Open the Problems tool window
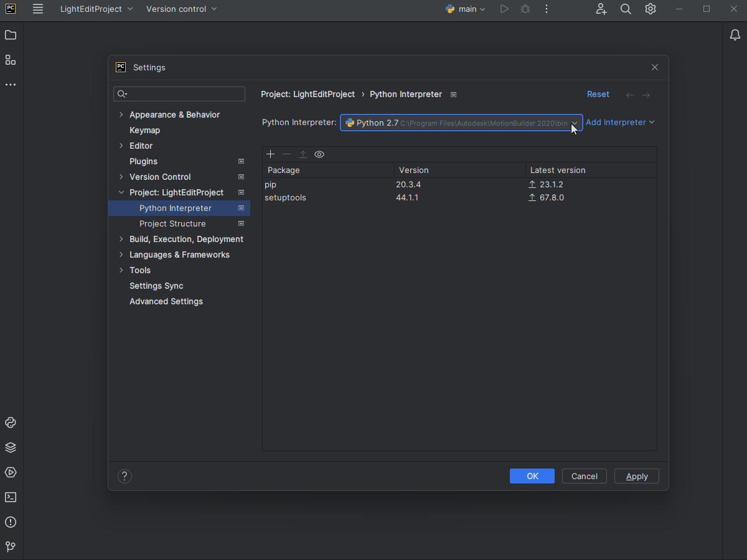This screenshot has width=747, height=560. tap(11, 522)
